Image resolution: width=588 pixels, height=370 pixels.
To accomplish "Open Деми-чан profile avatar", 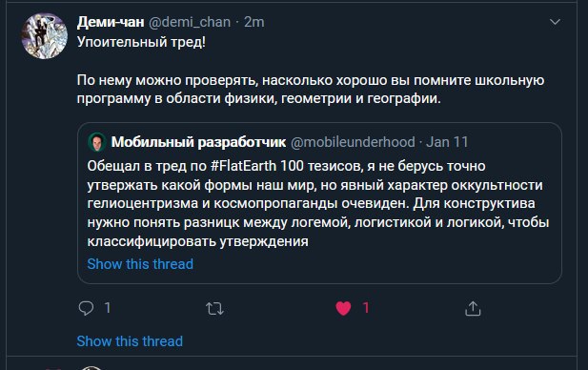I will [x=44, y=36].
